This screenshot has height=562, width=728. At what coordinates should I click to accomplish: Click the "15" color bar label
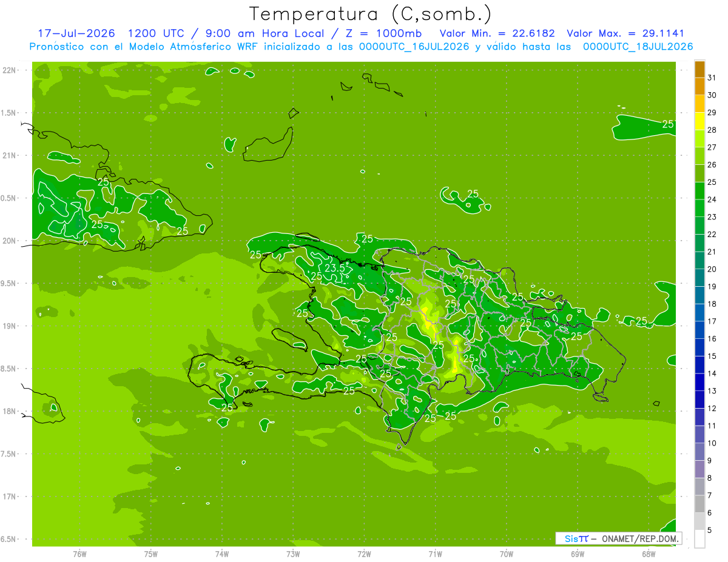coord(712,356)
